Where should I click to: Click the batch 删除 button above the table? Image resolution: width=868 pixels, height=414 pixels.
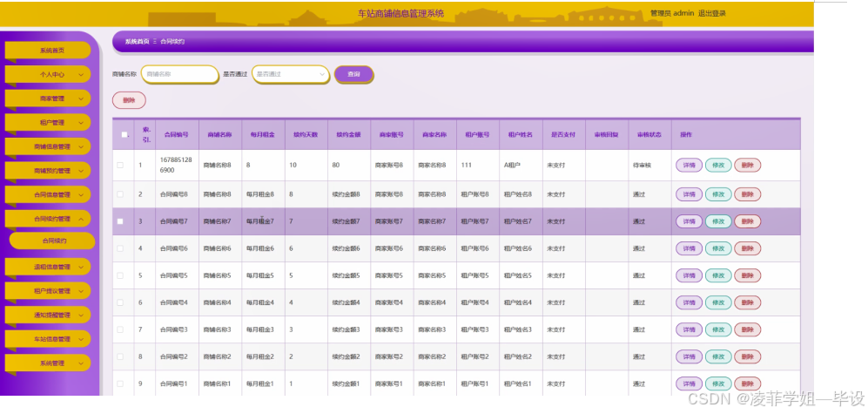pyautogui.click(x=129, y=100)
